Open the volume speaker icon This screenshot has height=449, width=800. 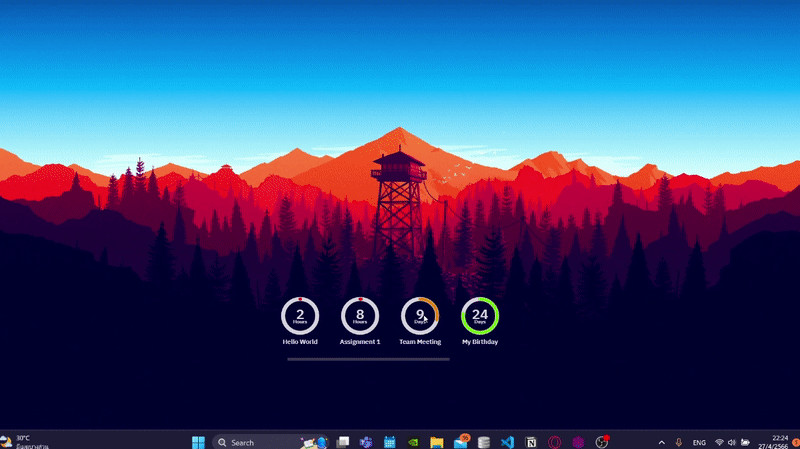click(x=732, y=442)
